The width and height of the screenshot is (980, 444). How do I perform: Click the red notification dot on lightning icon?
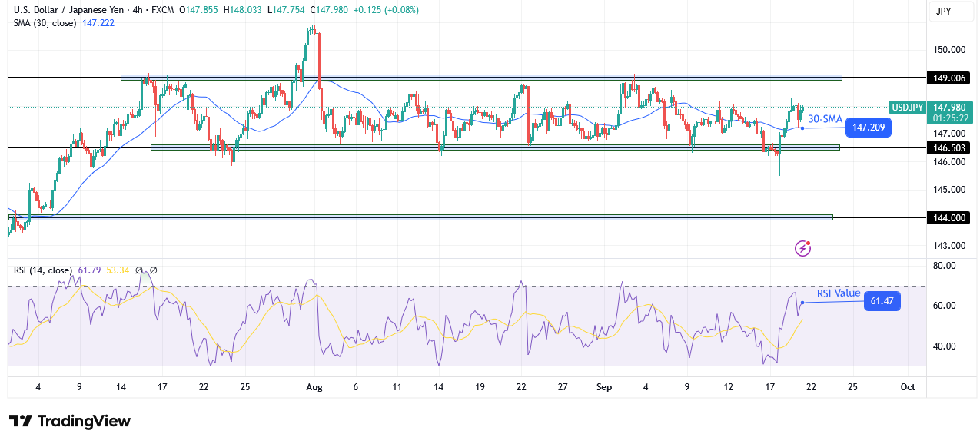click(x=808, y=243)
